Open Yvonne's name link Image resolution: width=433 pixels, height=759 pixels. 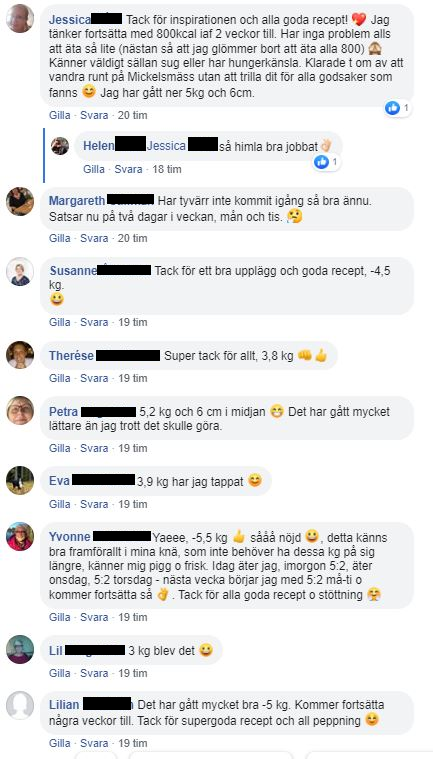click(70, 537)
